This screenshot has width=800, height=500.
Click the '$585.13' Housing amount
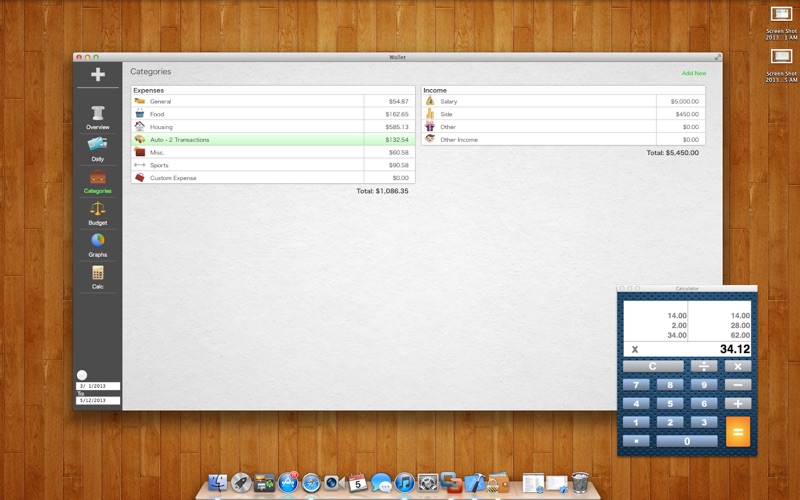click(397, 127)
